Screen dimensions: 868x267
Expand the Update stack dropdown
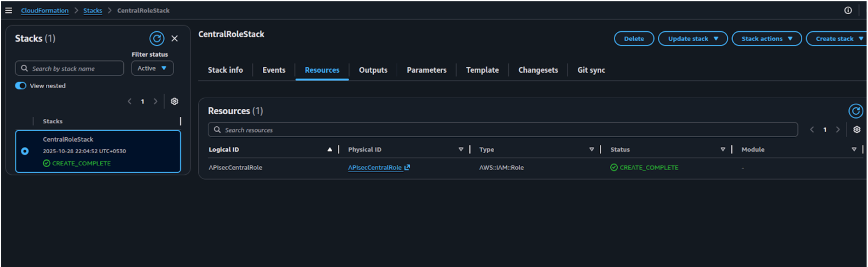pos(693,39)
